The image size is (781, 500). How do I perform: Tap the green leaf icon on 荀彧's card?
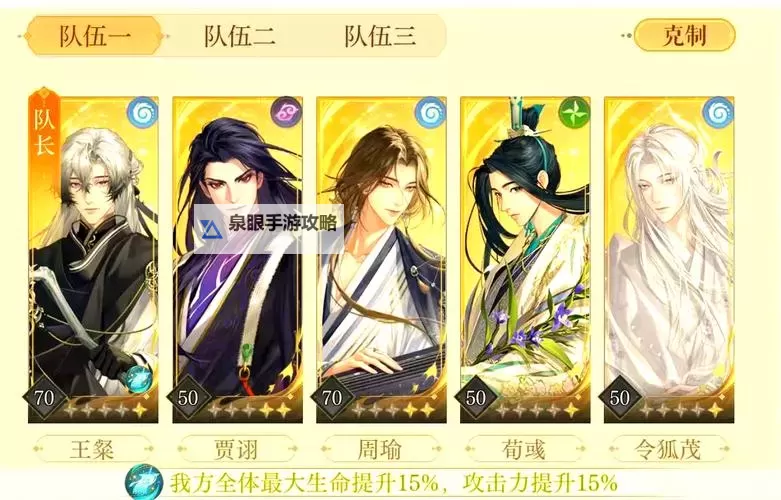coord(574,112)
